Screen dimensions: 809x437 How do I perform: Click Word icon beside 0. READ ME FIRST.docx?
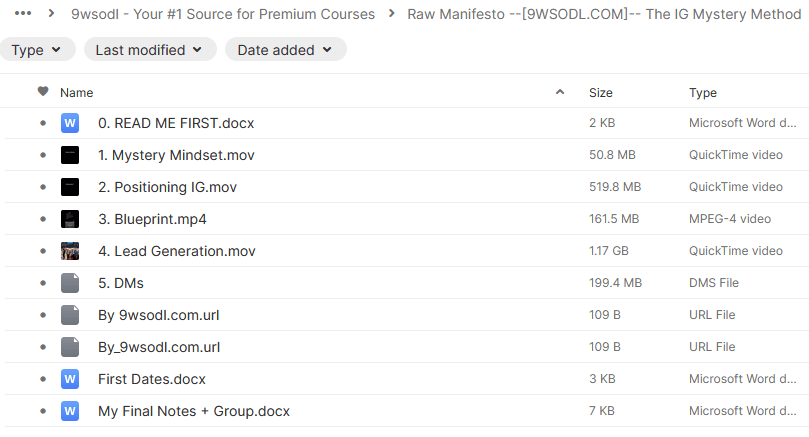(69, 123)
